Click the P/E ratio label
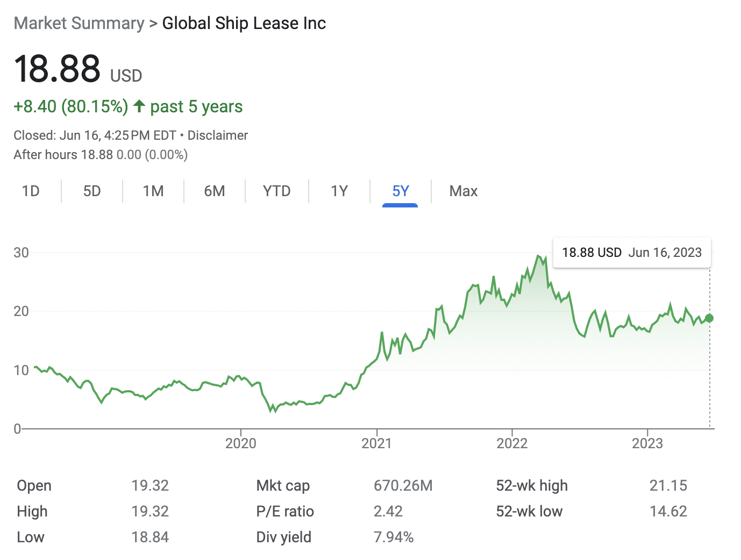Image resolution: width=741 pixels, height=560 pixels. [285, 512]
